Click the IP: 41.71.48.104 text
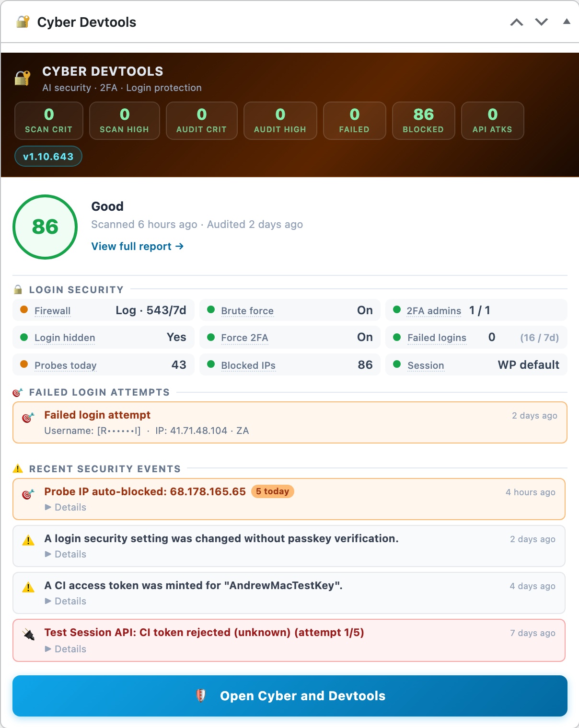 (x=191, y=431)
